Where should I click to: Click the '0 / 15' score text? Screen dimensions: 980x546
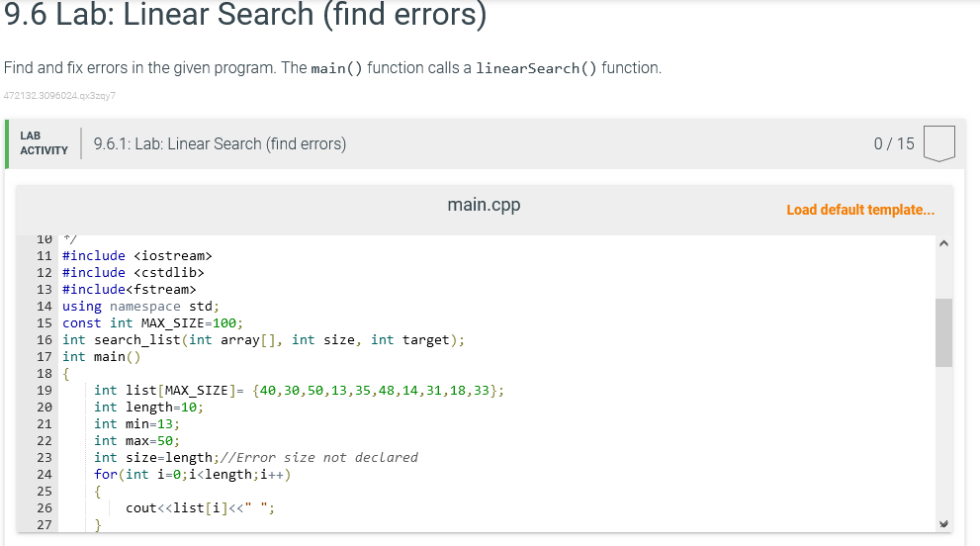pyautogui.click(x=894, y=143)
